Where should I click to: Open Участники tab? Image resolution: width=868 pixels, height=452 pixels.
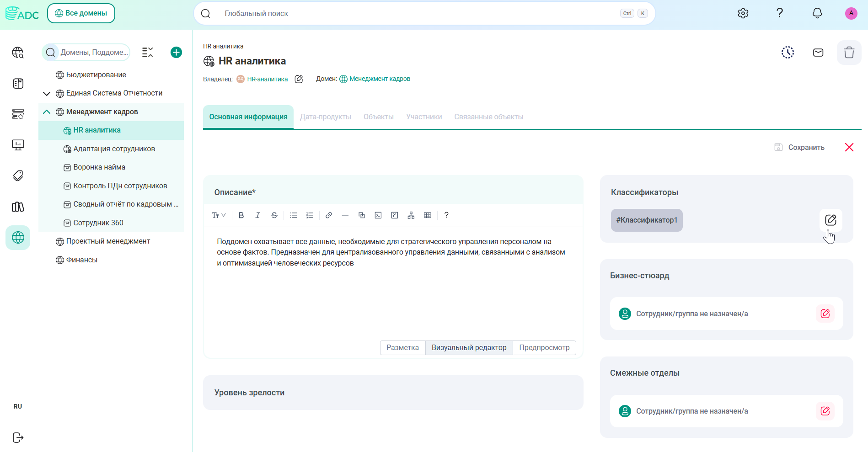pyautogui.click(x=424, y=117)
